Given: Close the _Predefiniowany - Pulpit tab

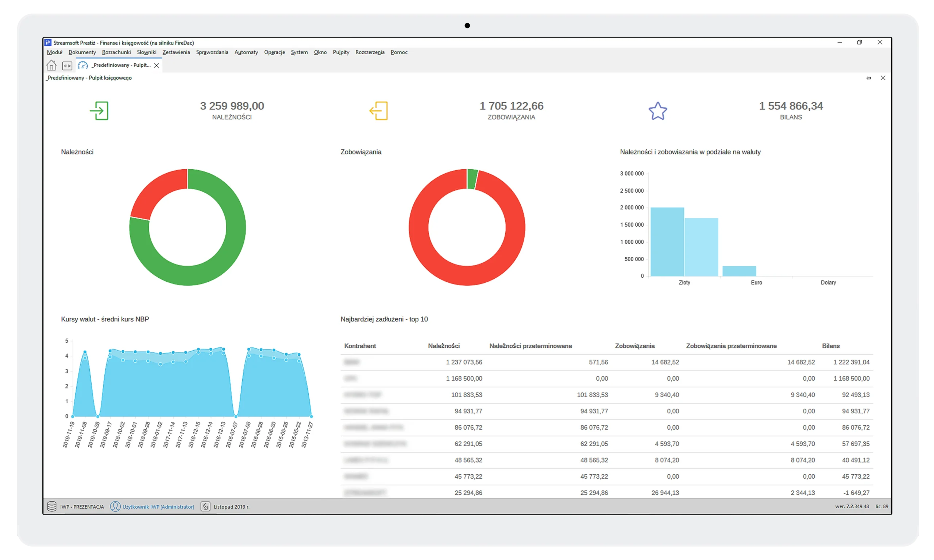Looking at the screenshot, I should [157, 66].
